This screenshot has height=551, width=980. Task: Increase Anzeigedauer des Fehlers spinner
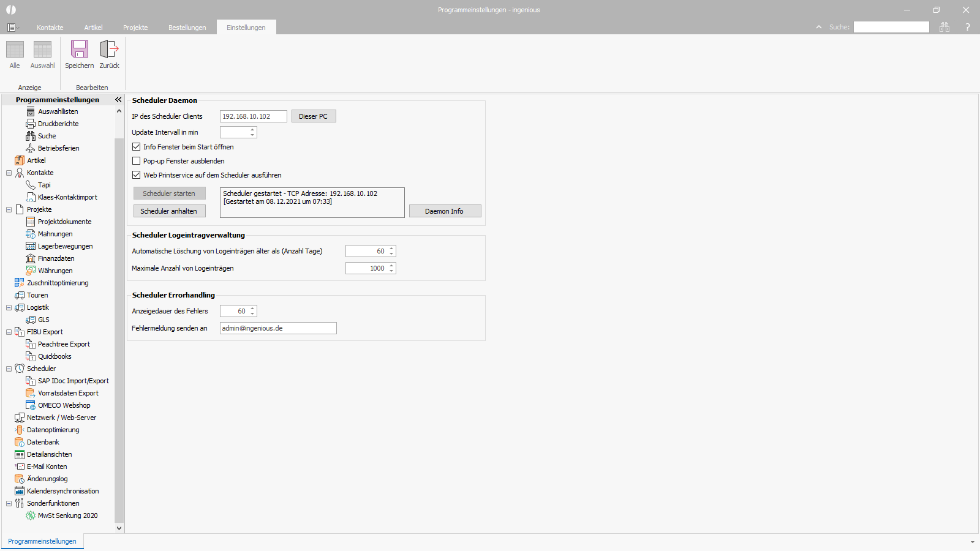pos(252,309)
